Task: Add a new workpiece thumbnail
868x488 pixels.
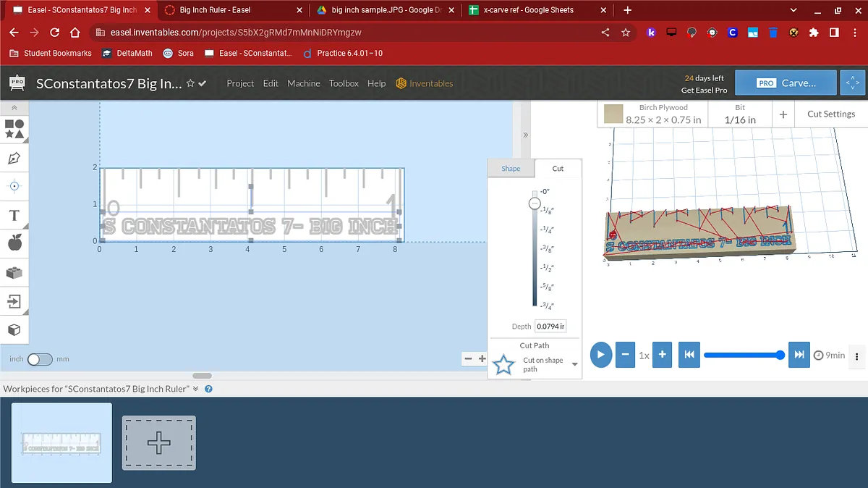Action: 159,442
